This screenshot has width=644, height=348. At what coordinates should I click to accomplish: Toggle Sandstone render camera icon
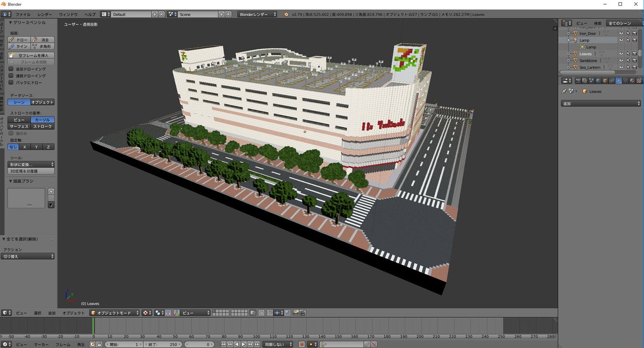click(634, 61)
